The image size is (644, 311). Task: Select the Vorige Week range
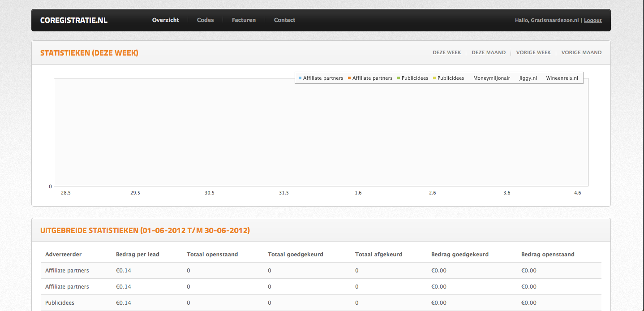click(533, 52)
